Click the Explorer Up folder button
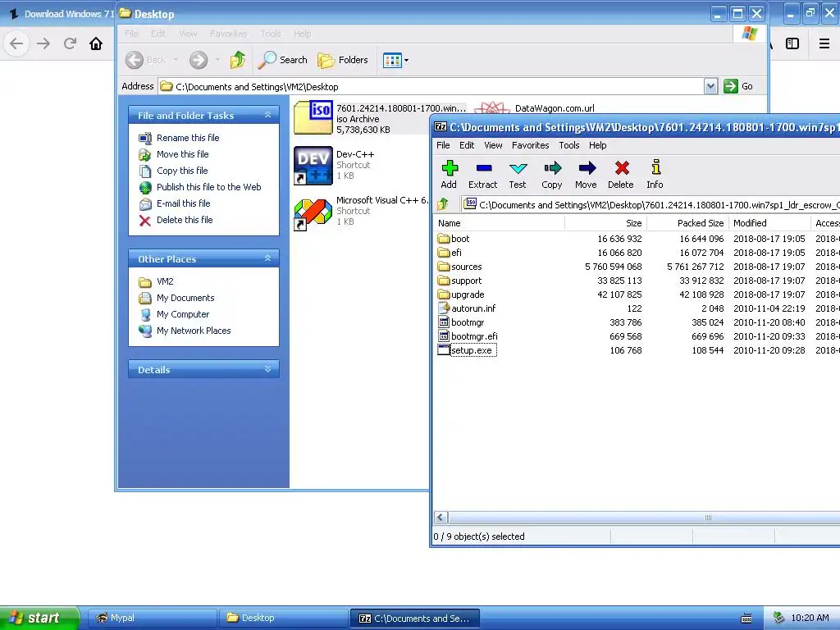 pos(238,60)
